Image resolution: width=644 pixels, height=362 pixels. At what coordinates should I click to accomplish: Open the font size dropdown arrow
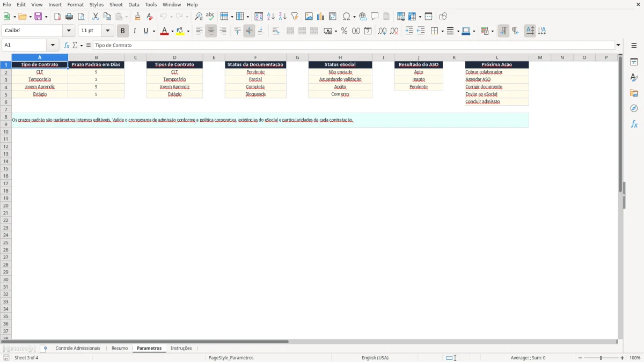(x=107, y=31)
